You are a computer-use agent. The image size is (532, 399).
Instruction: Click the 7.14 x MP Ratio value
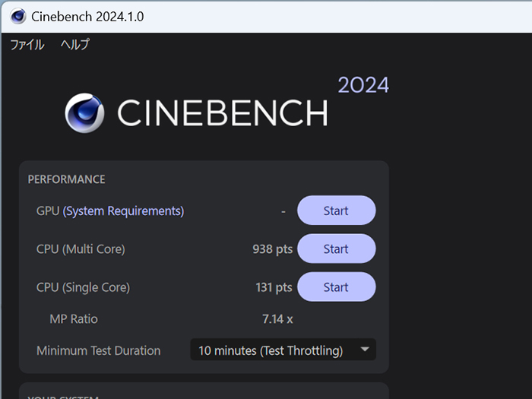tap(277, 319)
